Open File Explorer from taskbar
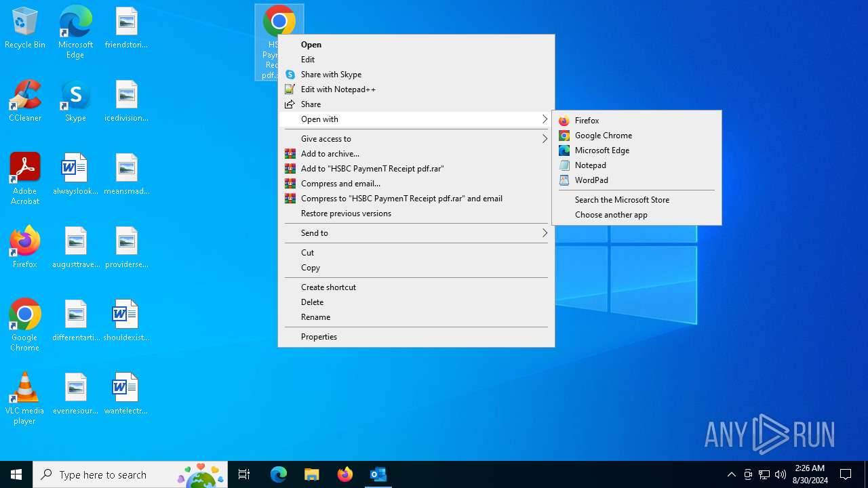The width and height of the screenshot is (868, 488). (311, 474)
